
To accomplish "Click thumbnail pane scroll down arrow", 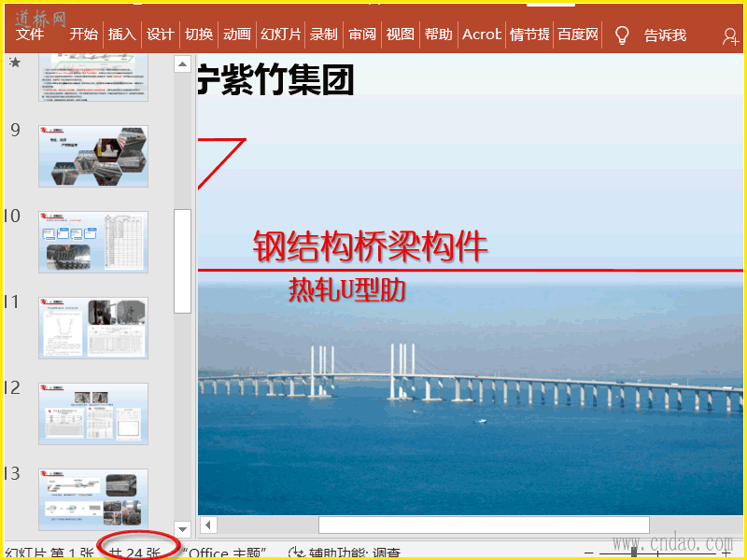I will 182,529.
